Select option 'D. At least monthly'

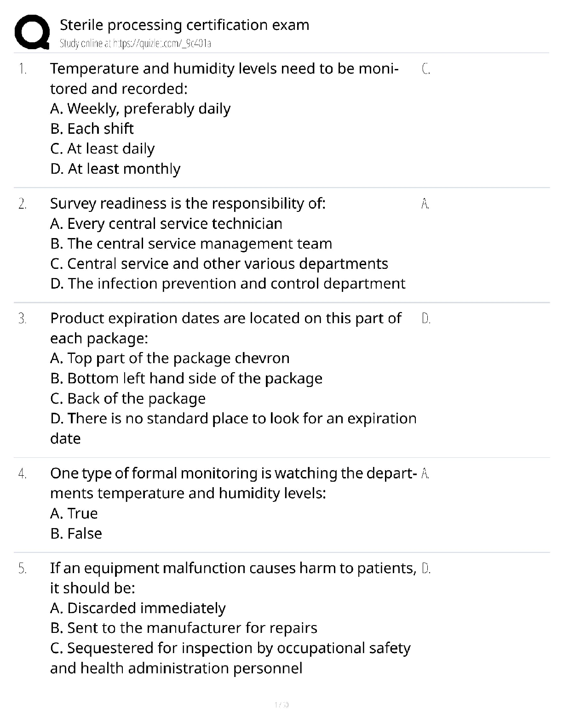[x=115, y=169]
